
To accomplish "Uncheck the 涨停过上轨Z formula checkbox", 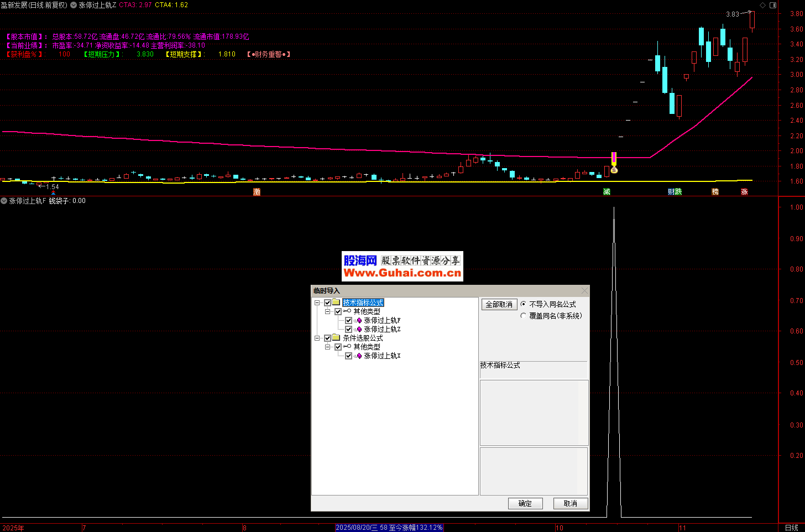I will coord(348,330).
